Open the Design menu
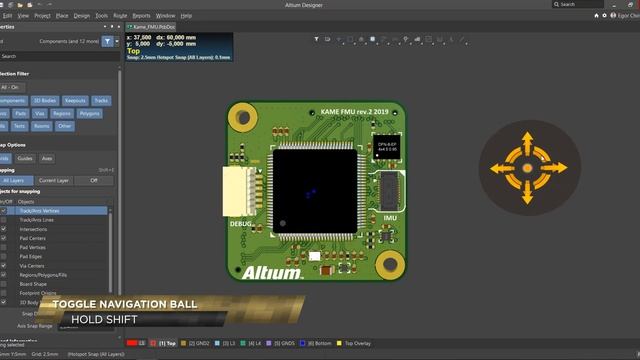 click(x=82, y=16)
